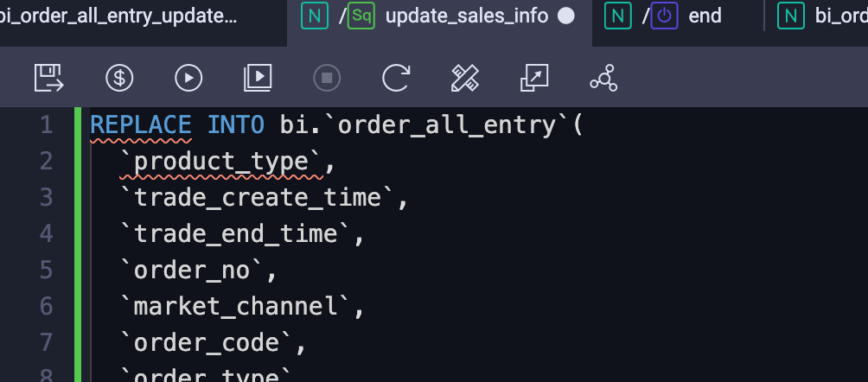Click the format code icon
The height and width of the screenshot is (382, 868).
click(465, 78)
